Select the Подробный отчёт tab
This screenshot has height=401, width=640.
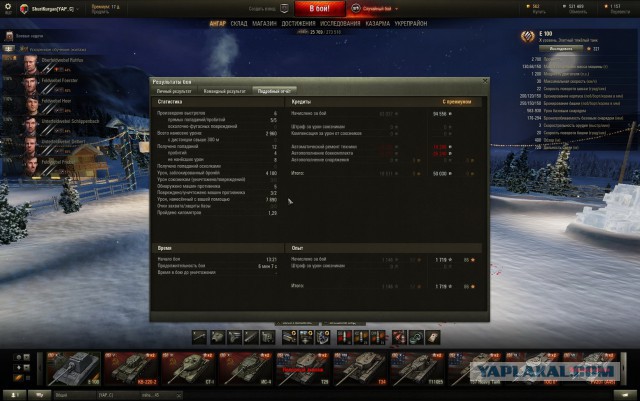tap(274, 91)
